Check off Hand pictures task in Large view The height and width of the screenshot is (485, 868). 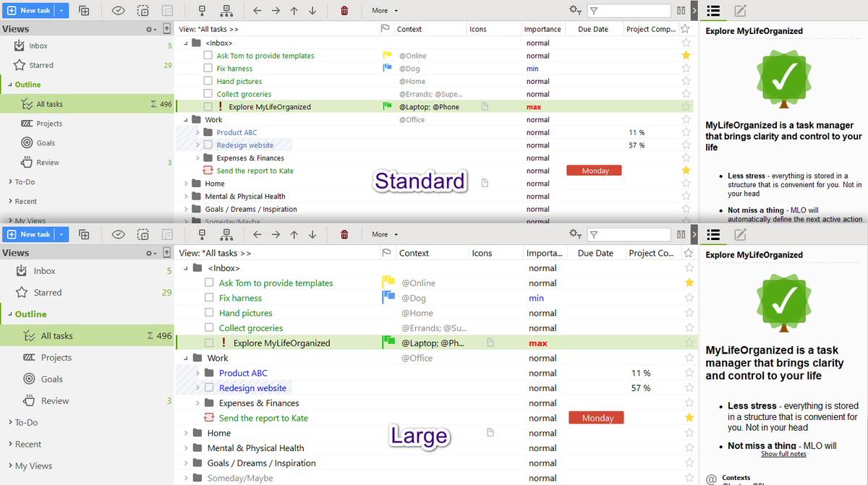[x=209, y=313]
